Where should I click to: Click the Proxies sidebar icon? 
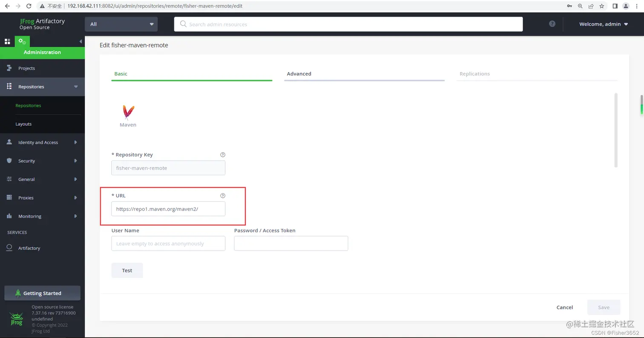(x=9, y=197)
